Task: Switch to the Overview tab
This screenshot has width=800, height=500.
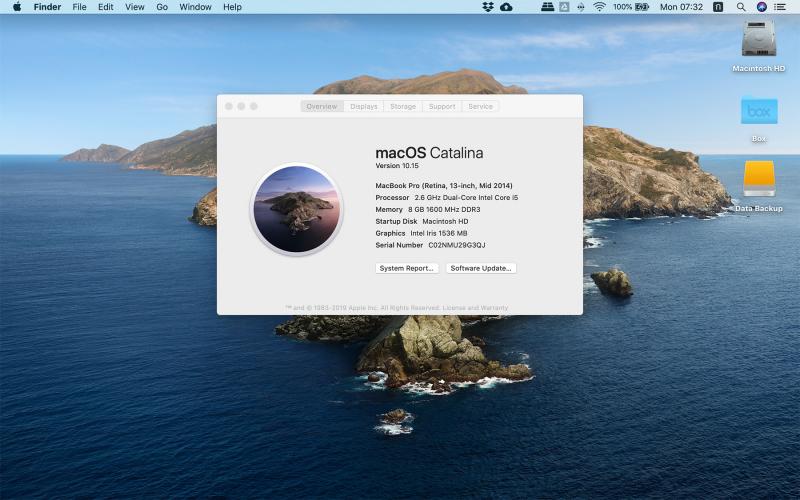Action: pyautogui.click(x=322, y=106)
